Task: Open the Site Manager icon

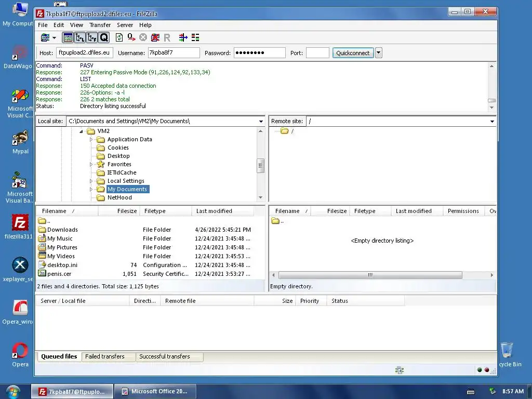Action: (45, 37)
